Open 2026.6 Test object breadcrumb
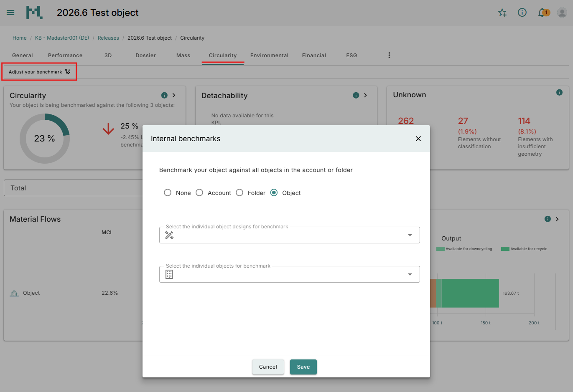This screenshot has height=392, width=573. tap(150, 38)
